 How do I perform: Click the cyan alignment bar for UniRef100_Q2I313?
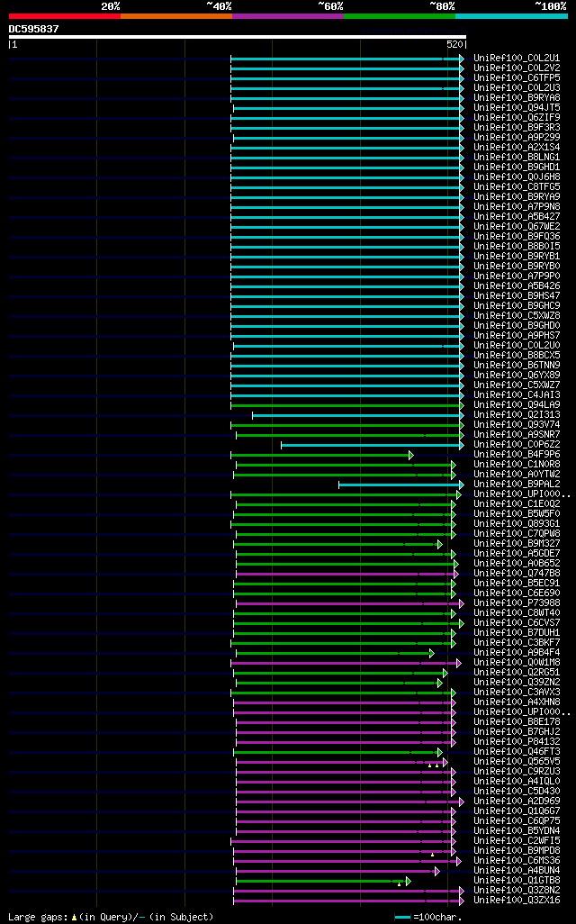[358, 415]
